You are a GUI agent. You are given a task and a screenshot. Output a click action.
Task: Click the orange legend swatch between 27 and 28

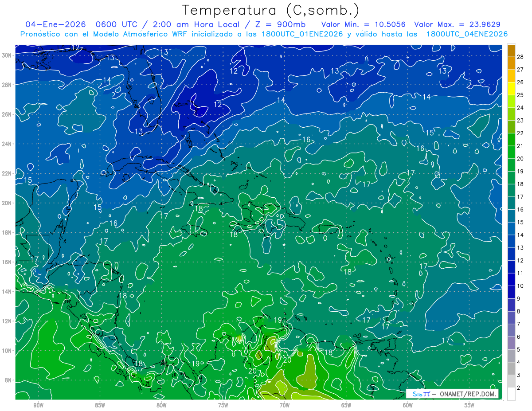(512, 63)
